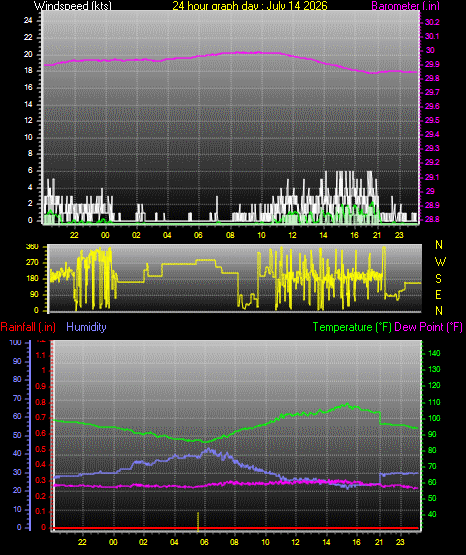This screenshot has height=555, width=466.
Task: Click the "110" temperature axis value
Action: pos(434,402)
